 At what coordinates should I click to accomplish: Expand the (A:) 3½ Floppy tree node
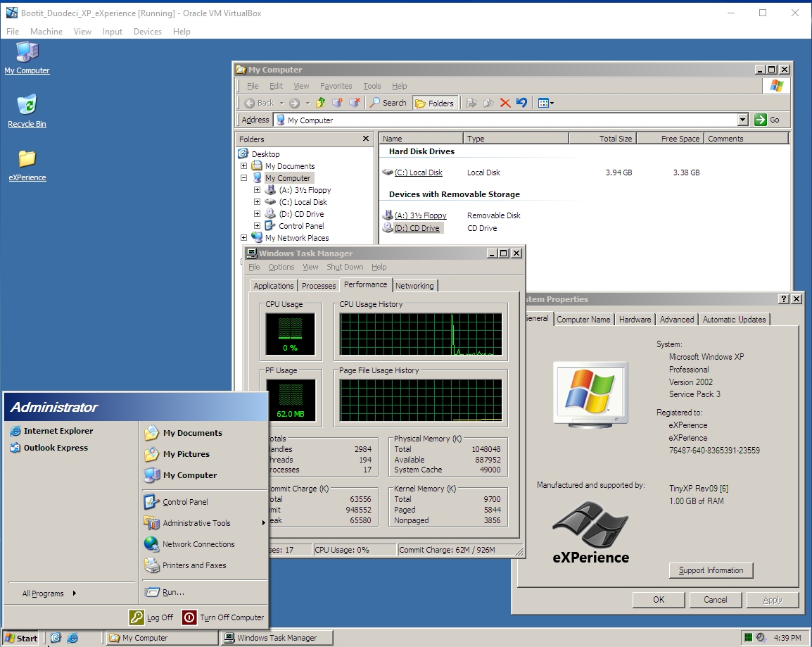click(x=257, y=189)
